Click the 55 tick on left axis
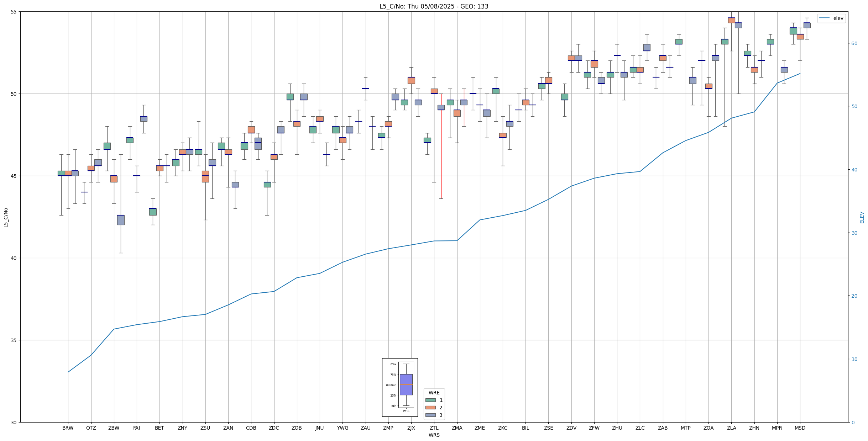The height and width of the screenshot is (441, 868). tap(14, 12)
